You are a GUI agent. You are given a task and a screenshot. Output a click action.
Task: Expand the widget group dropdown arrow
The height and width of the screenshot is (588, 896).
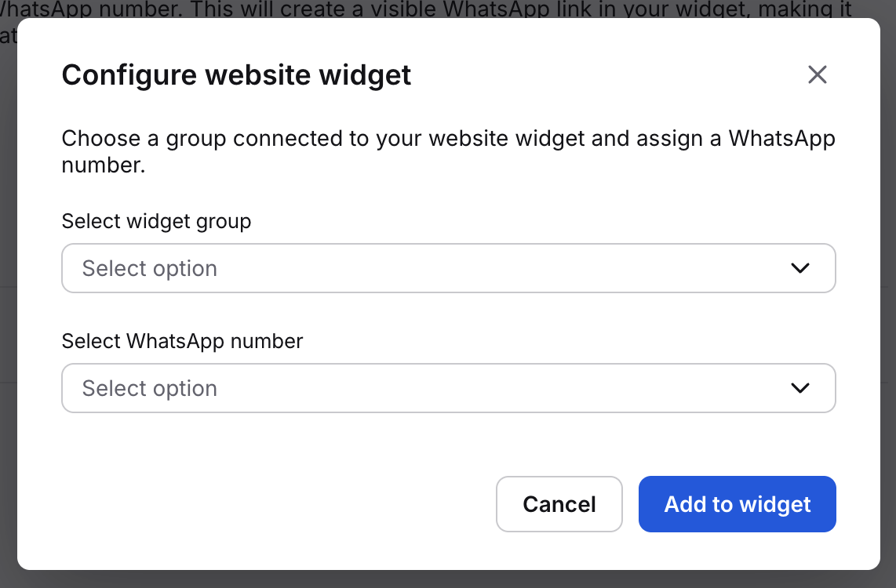pyautogui.click(x=799, y=268)
